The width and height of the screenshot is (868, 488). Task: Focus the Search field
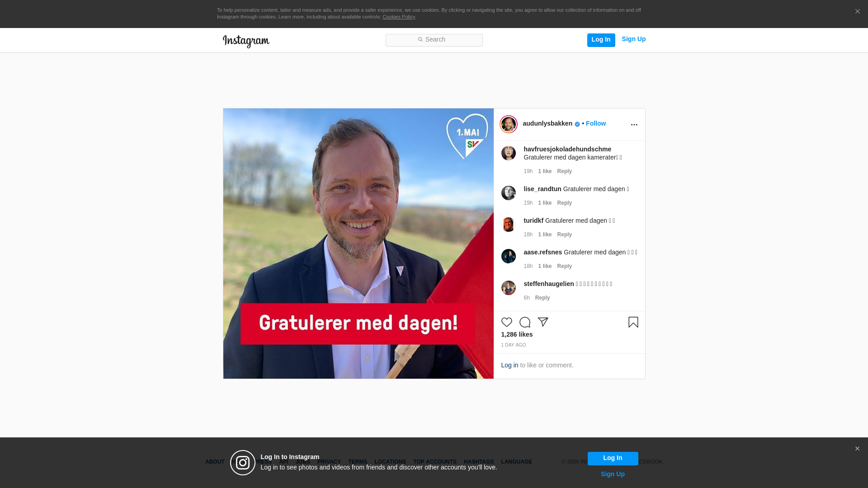point(434,40)
